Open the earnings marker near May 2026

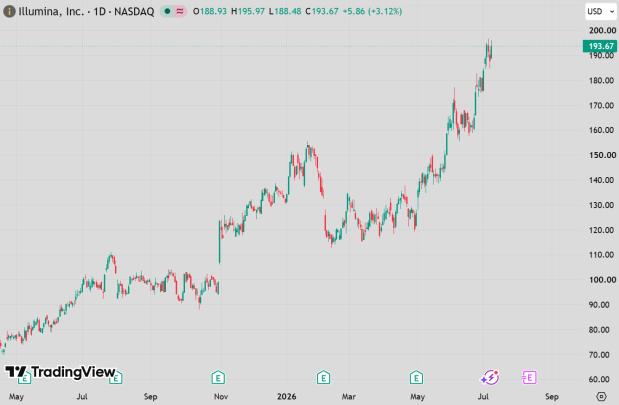[x=416, y=377]
